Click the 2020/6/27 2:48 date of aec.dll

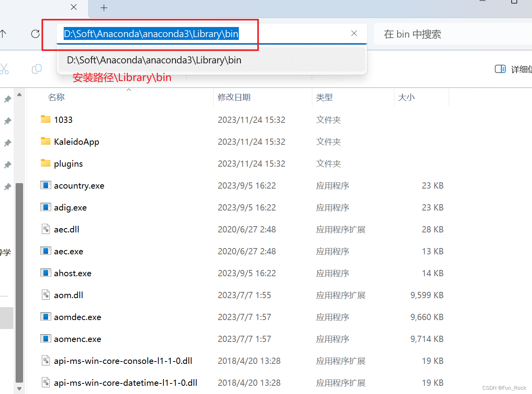tap(247, 229)
